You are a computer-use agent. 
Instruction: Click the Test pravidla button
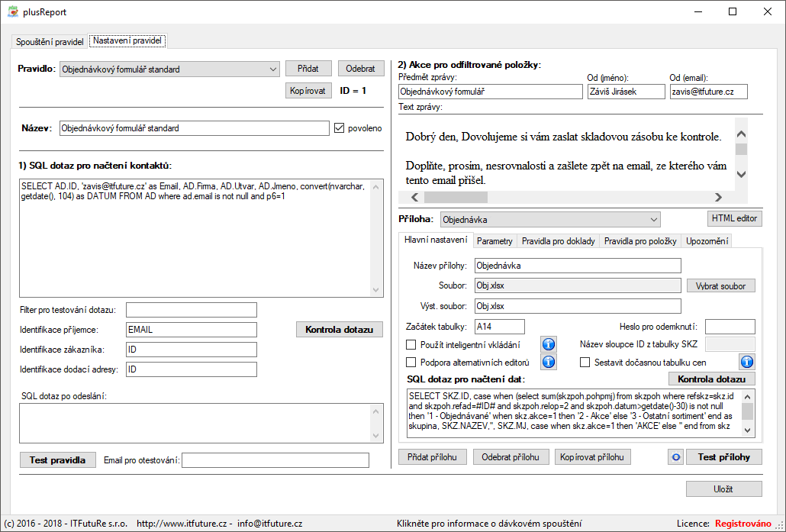click(58, 459)
